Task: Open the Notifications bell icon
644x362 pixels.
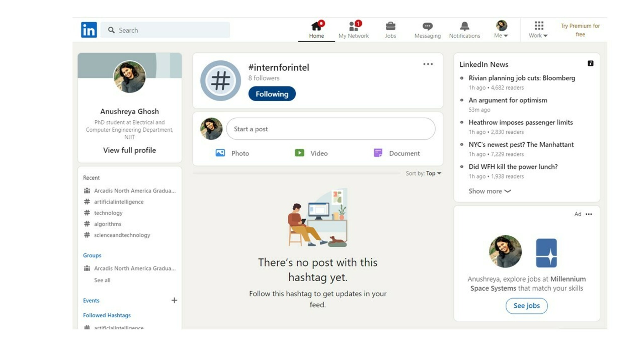Action: 464,26
